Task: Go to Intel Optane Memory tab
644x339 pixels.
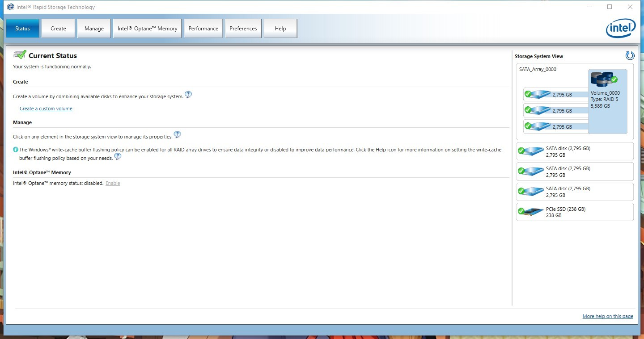Action: tap(147, 29)
